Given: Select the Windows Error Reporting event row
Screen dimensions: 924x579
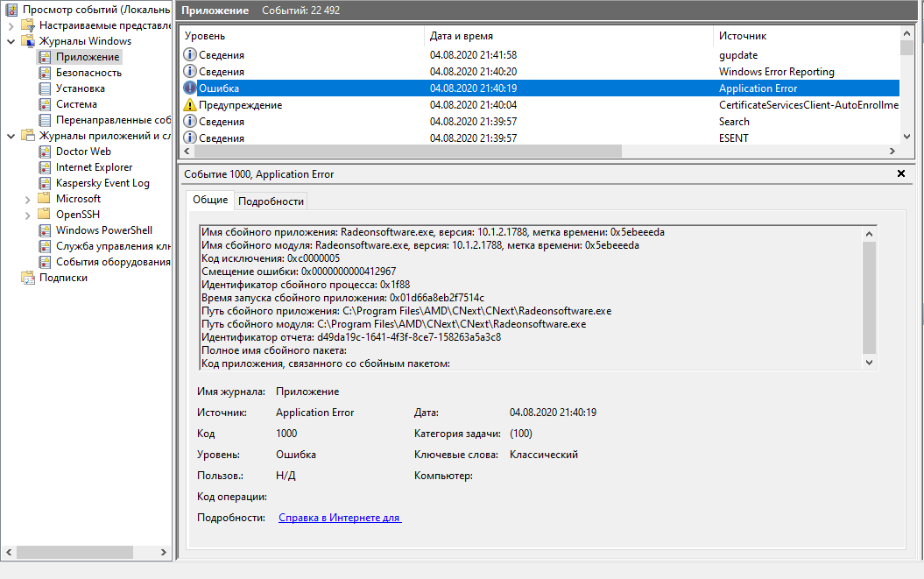Looking at the screenshot, I should pos(540,71).
